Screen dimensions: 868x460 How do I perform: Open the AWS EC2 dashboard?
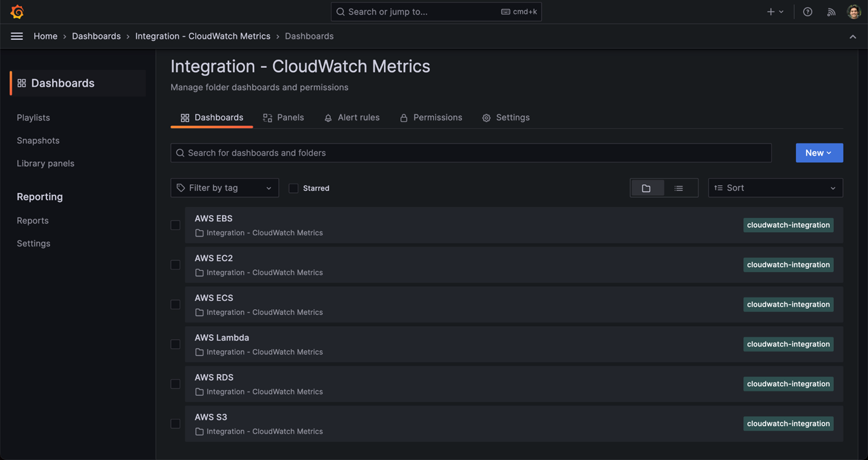tap(213, 258)
